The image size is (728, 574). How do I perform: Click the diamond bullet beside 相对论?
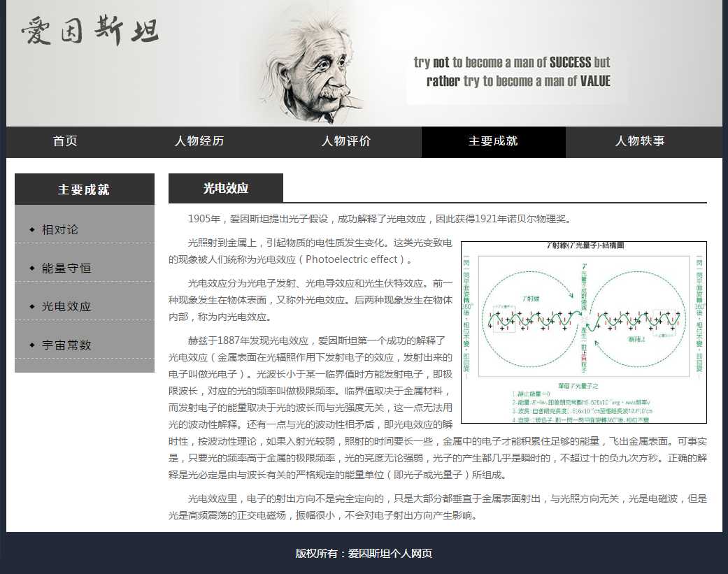[x=32, y=230]
